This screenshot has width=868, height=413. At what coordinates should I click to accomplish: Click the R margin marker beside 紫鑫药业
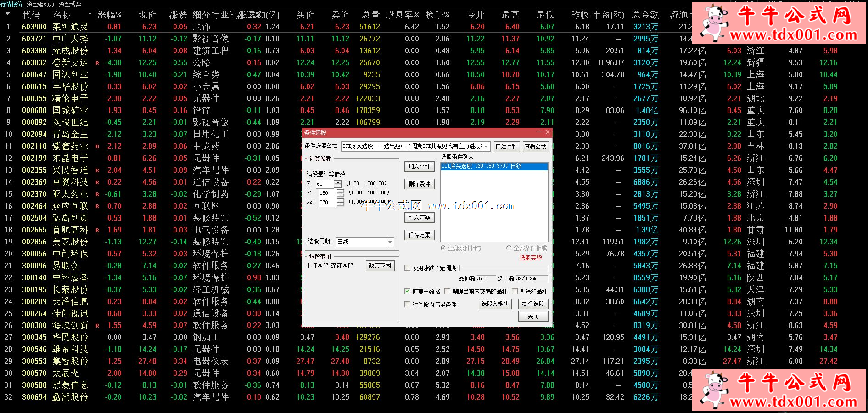tap(97, 147)
